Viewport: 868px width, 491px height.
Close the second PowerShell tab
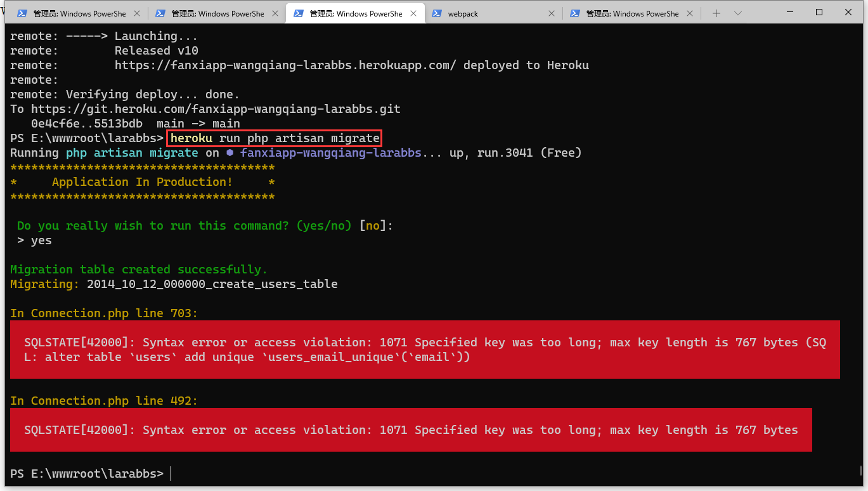pos(275,13)
